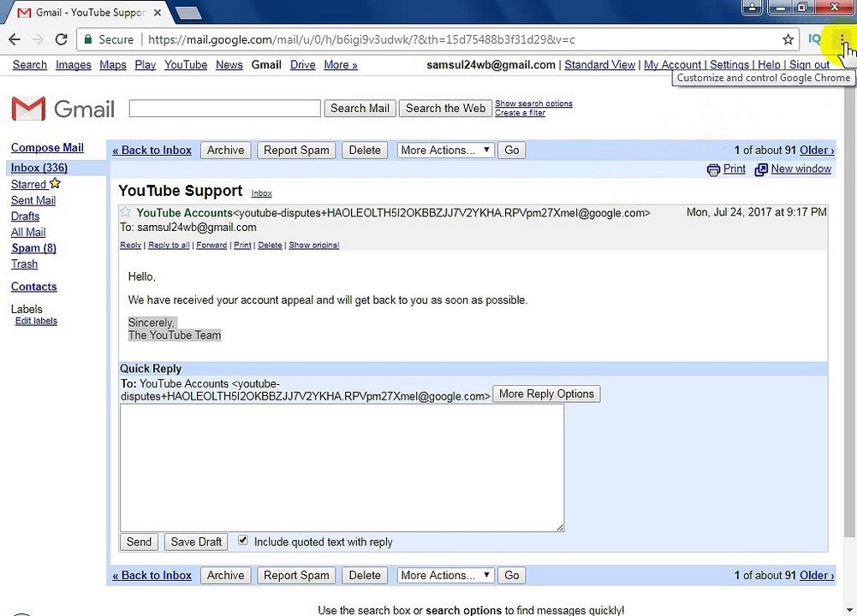Open YouTube link in Google bar
The image size is (857, 616).
point(186,65)
